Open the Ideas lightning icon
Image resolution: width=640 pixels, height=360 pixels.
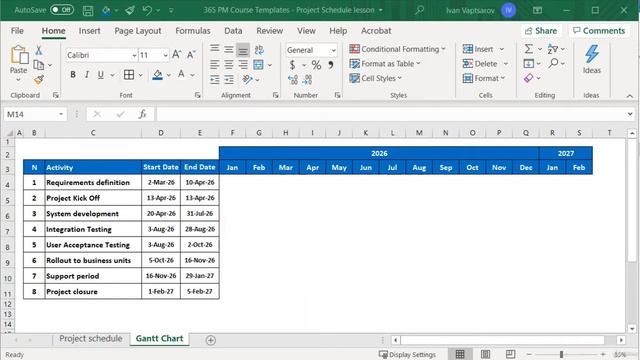pyautogui.click(x=591, y=54)
